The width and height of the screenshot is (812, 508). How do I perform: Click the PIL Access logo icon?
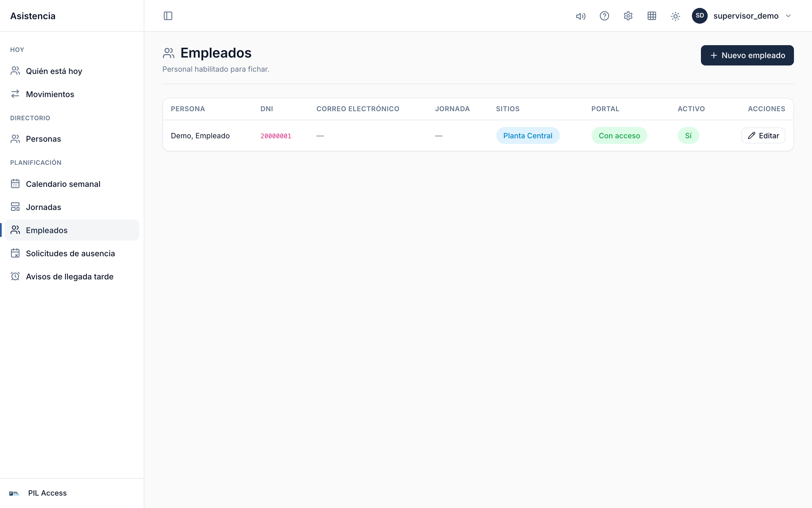pyautogui.click(x=14, y=493)
